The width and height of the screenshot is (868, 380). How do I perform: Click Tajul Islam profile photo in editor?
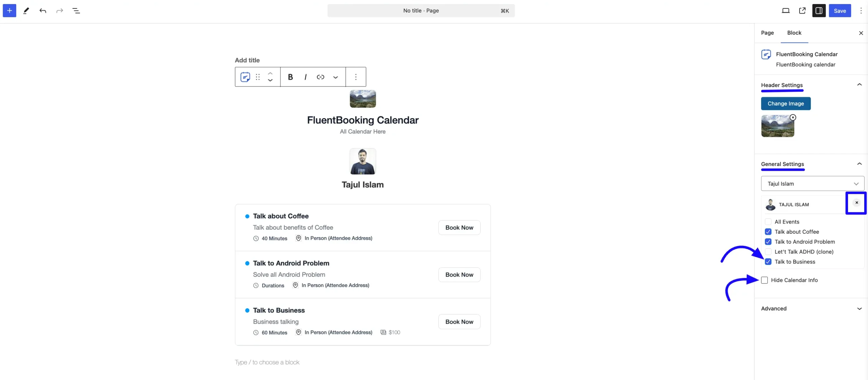[x=362, y=161]
